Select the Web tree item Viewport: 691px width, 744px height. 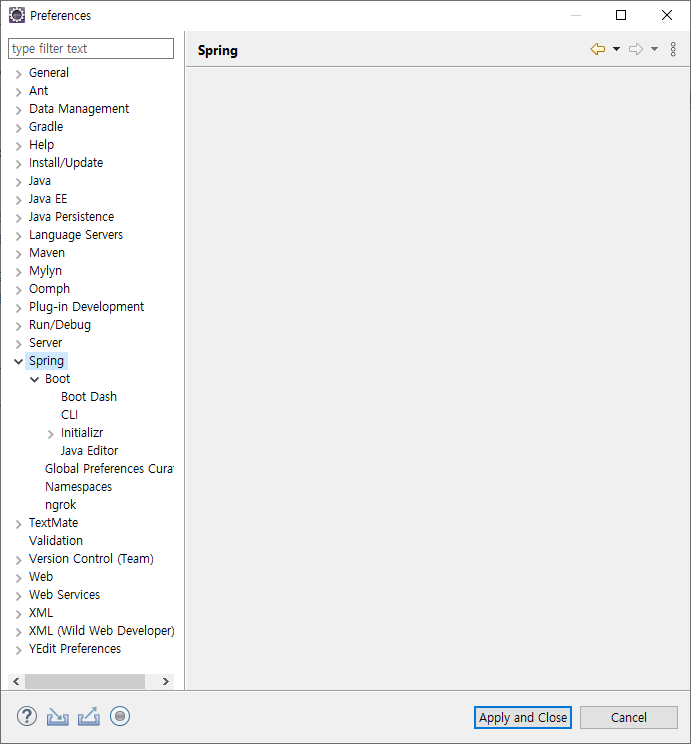pos(41,577)
